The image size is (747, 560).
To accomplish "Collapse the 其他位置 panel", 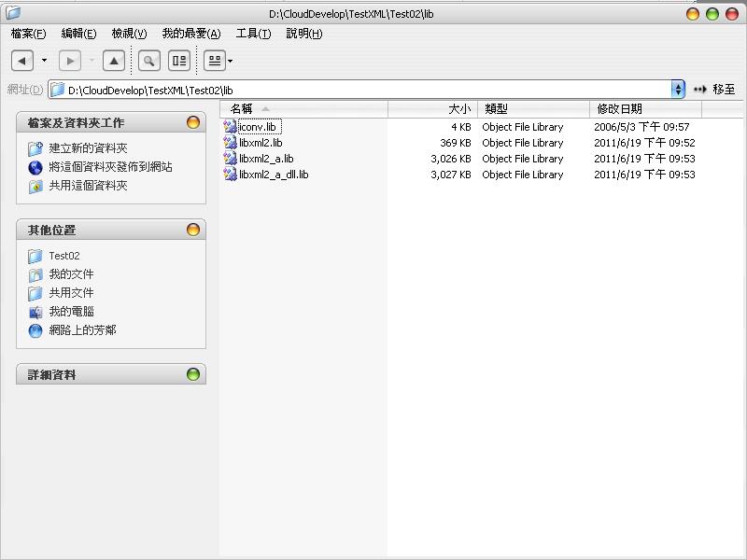I will (192, 229).
